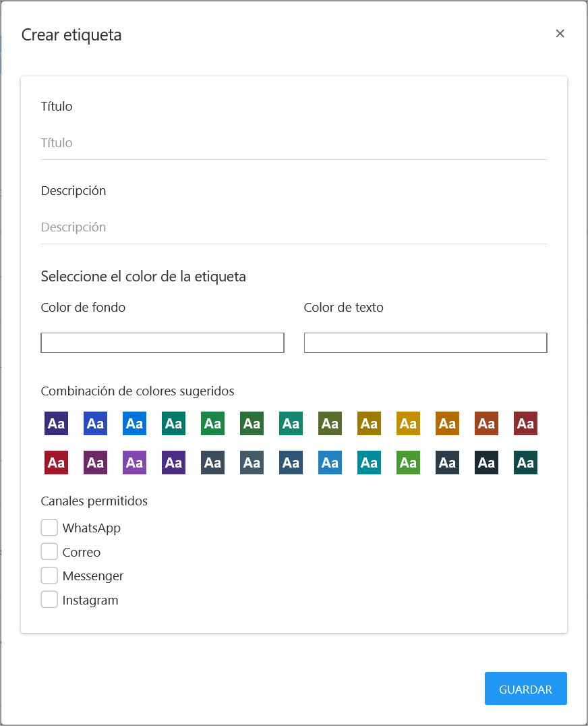Select the teal Aa swatch in bottom row

(369, 462)
